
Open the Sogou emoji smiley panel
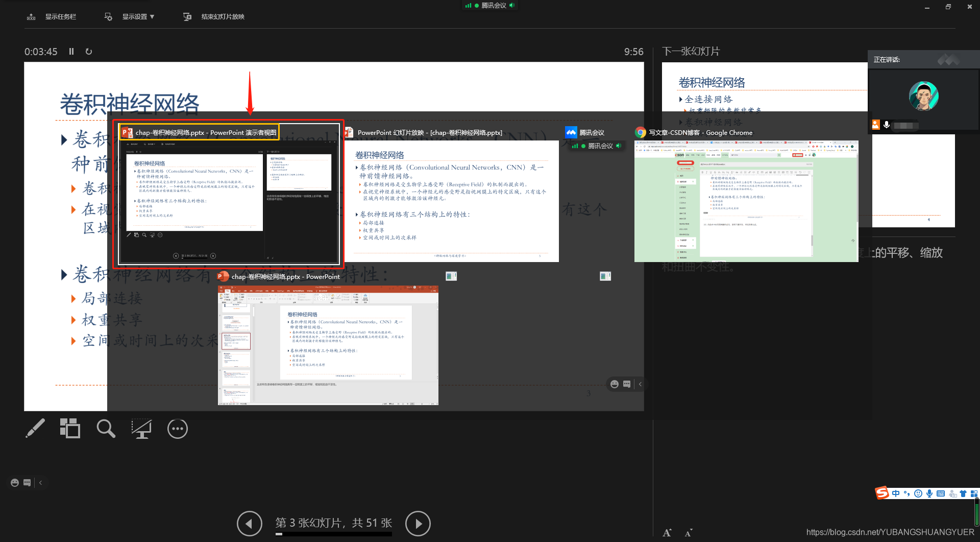click(918, 493)
